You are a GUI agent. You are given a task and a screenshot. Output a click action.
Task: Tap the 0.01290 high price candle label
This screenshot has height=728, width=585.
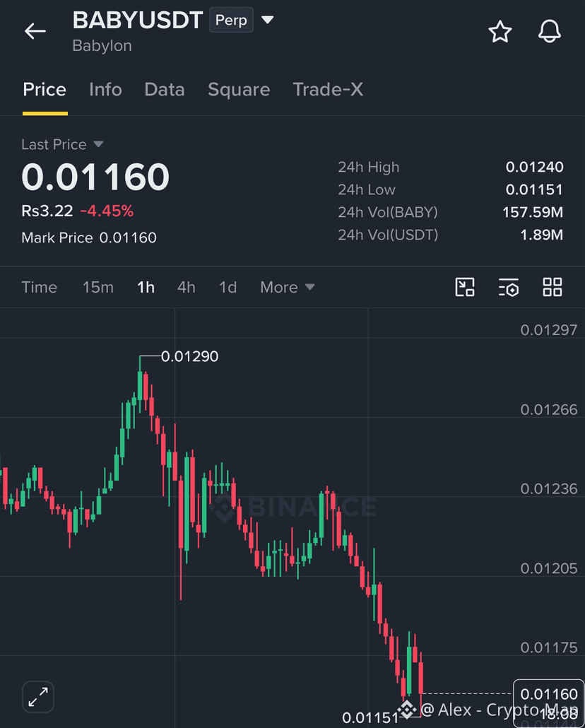(189, 356)
